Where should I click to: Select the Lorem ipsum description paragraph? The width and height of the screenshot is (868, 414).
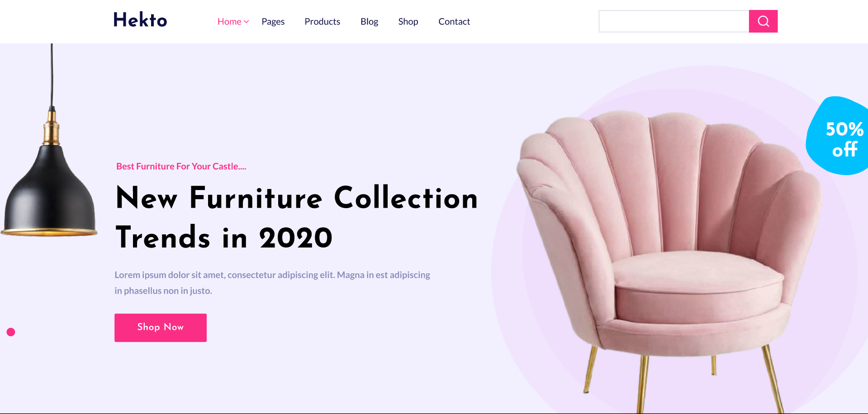(272, 283)
